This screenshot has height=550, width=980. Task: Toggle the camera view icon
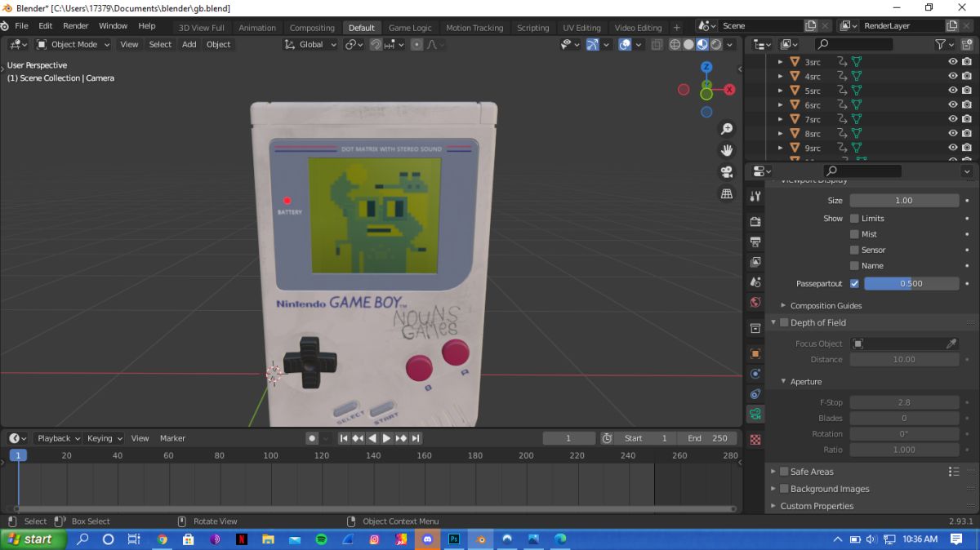pos(726,172)
